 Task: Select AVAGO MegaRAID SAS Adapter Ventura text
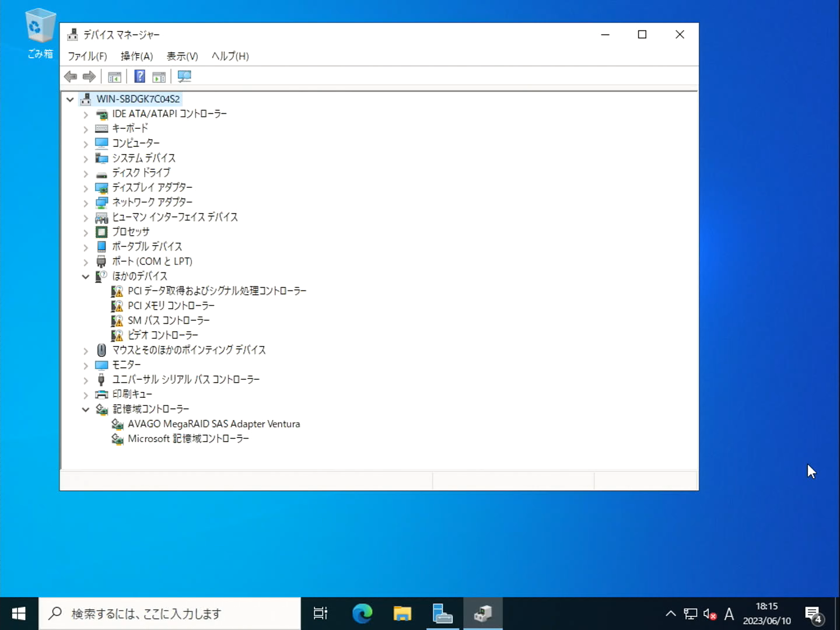coord(213,424)
